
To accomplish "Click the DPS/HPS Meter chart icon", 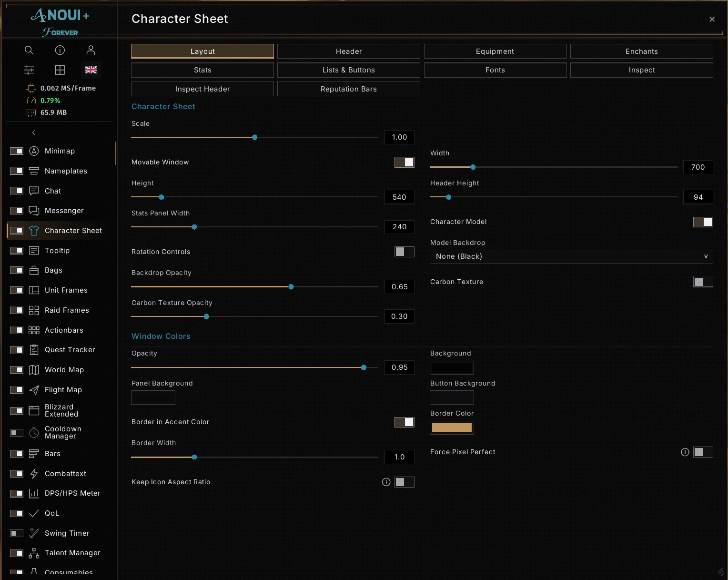I will 34,493.
